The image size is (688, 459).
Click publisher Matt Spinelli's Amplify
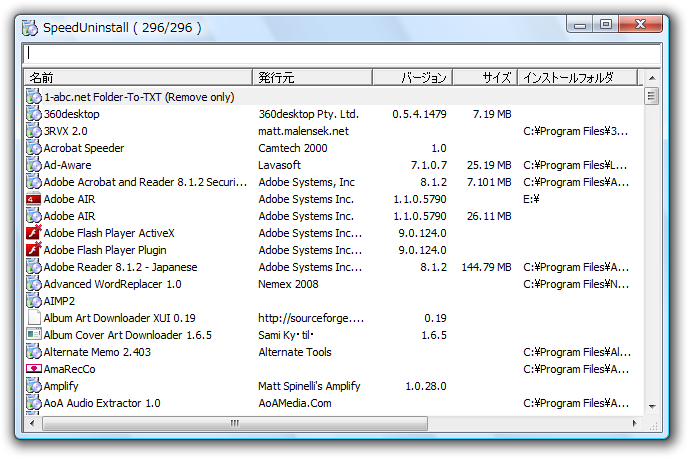[309, 386]
